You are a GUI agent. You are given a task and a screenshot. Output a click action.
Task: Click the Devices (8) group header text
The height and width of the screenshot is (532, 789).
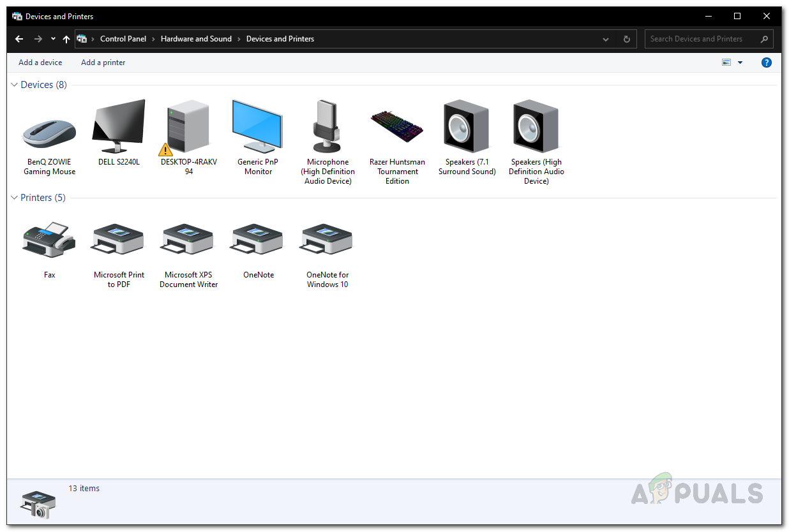pos(43,85)
